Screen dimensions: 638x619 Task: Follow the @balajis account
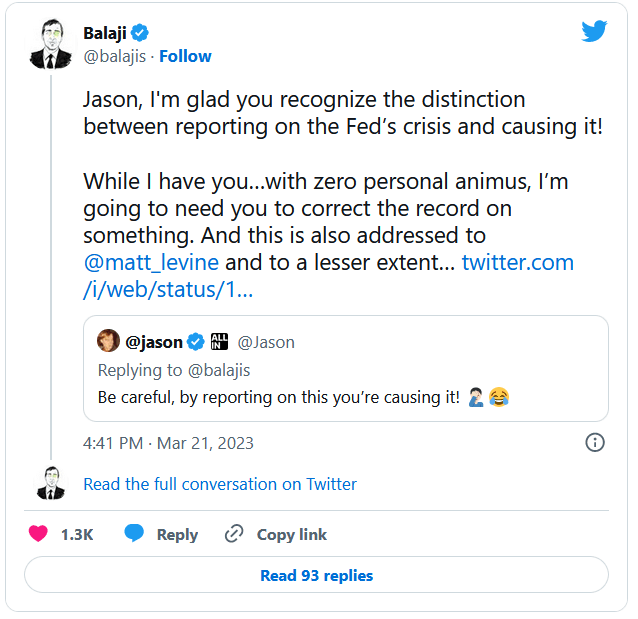[x=185, y=56]
